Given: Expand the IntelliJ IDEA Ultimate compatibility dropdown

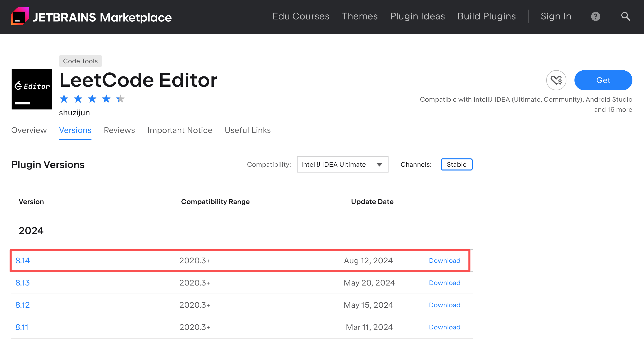Looking at the screenshot, I should pyautogui.click(x=343, y=164).
